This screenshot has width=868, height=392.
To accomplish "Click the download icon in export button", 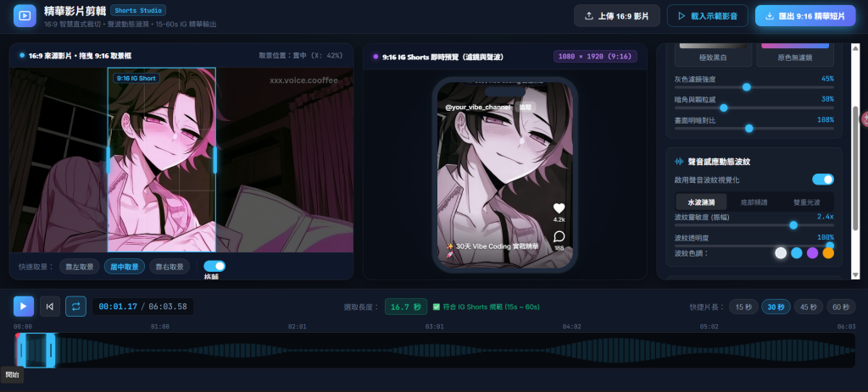I will pos(770,16).
